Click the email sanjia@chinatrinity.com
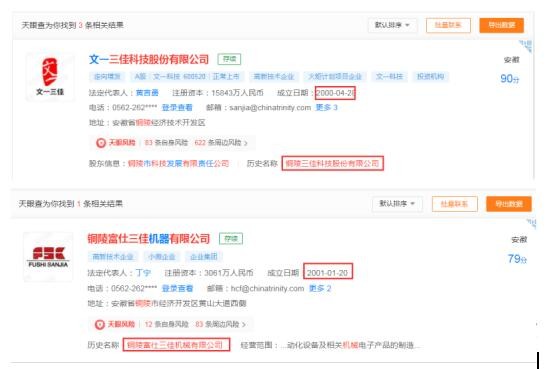 click(270, 108)
